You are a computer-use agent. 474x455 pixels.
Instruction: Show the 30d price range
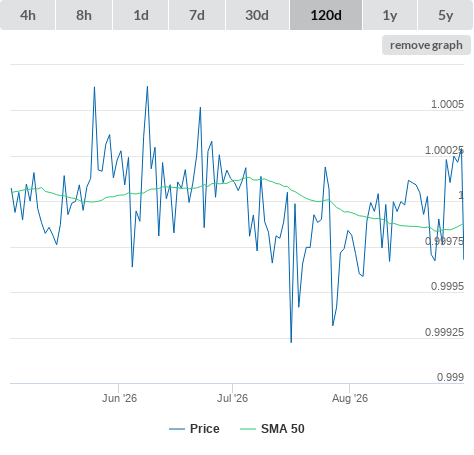[257, 15]
